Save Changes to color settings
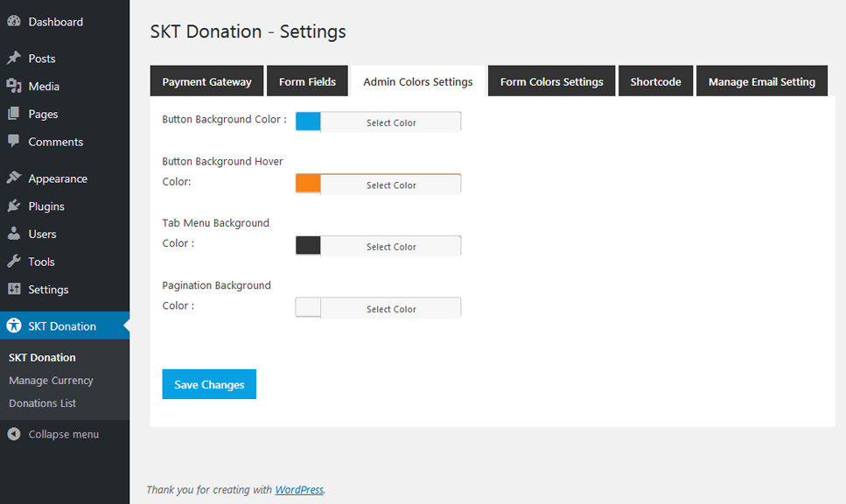846x504 pixels. tap(209, 384)
